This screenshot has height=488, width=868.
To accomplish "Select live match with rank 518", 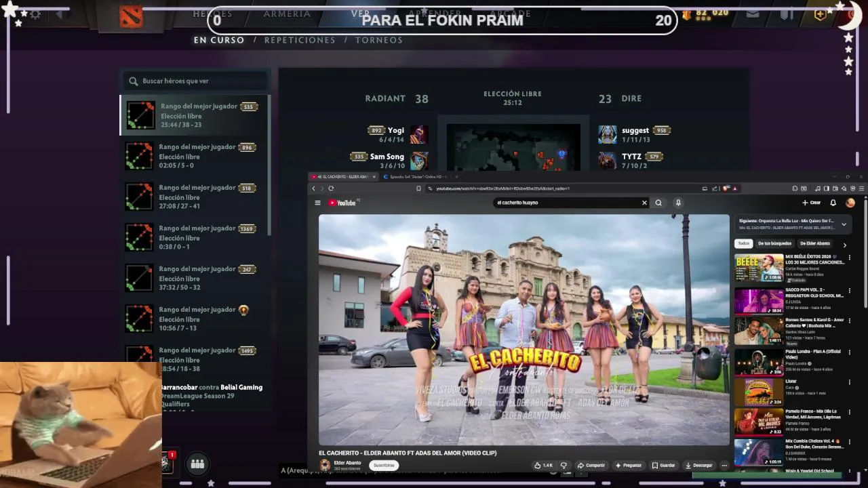I will pyautogui.click(x=195, y=197).
